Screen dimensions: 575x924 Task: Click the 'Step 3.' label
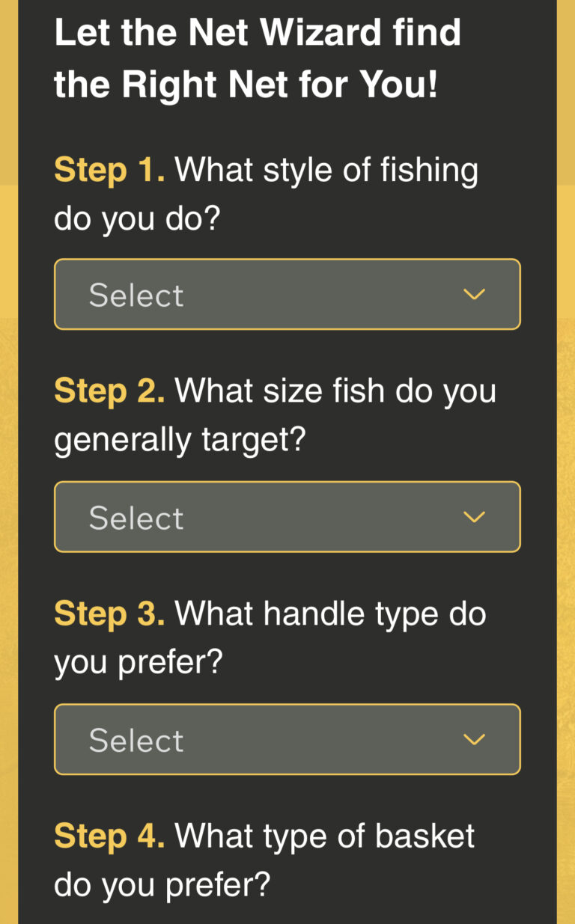109,614
